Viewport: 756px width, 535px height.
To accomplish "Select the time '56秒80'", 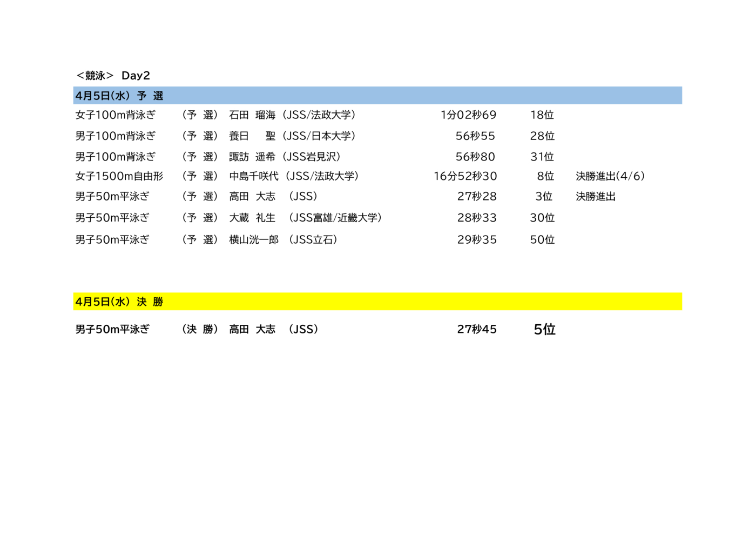I will pyautogui.click(x=475, y=157).
